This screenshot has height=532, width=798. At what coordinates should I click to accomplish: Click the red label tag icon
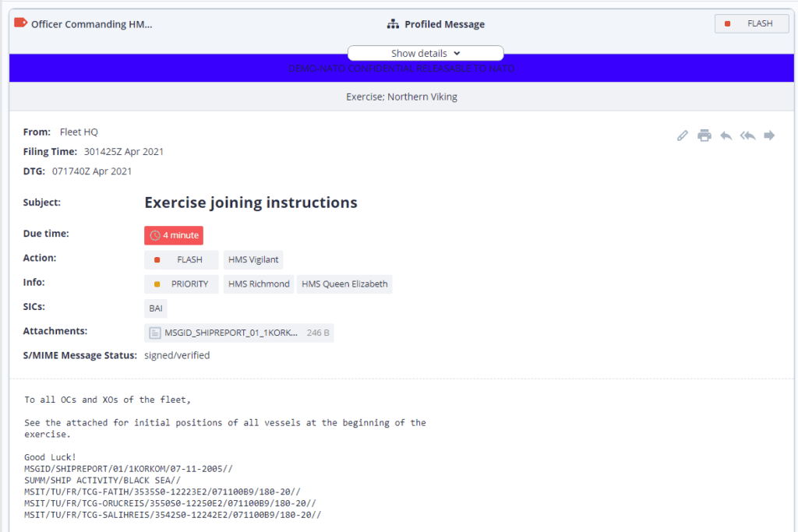pos(21,23)
